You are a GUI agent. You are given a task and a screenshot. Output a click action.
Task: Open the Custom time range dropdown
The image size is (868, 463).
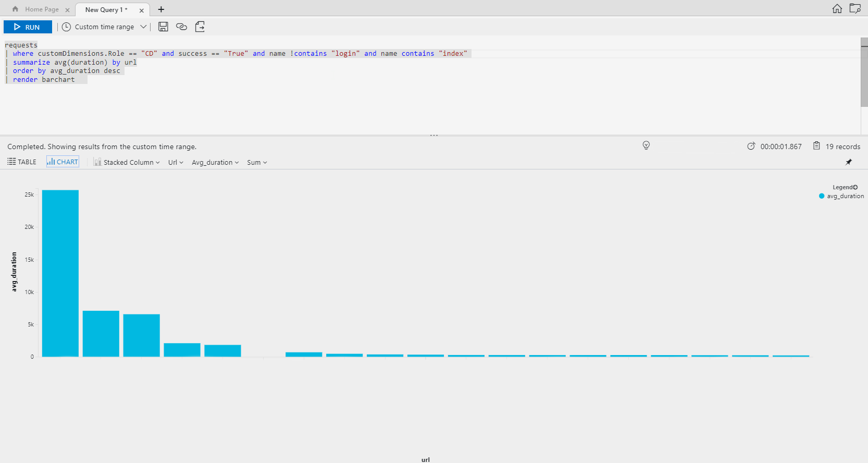[x=104, y=27]
